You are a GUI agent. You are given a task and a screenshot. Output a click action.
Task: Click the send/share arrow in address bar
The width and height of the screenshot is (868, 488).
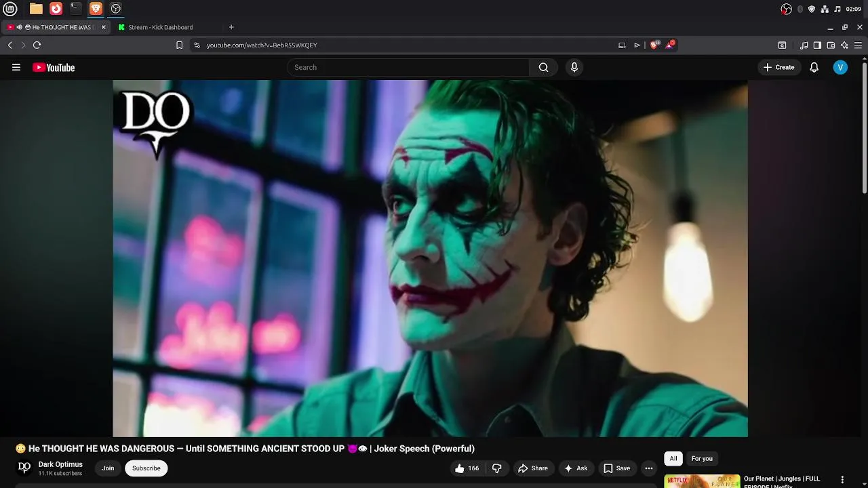point(637,45)
